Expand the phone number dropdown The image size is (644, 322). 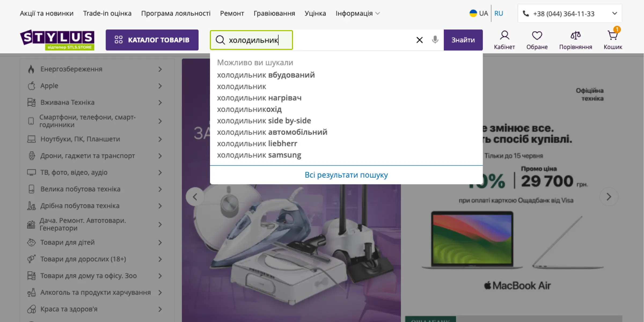614,13
